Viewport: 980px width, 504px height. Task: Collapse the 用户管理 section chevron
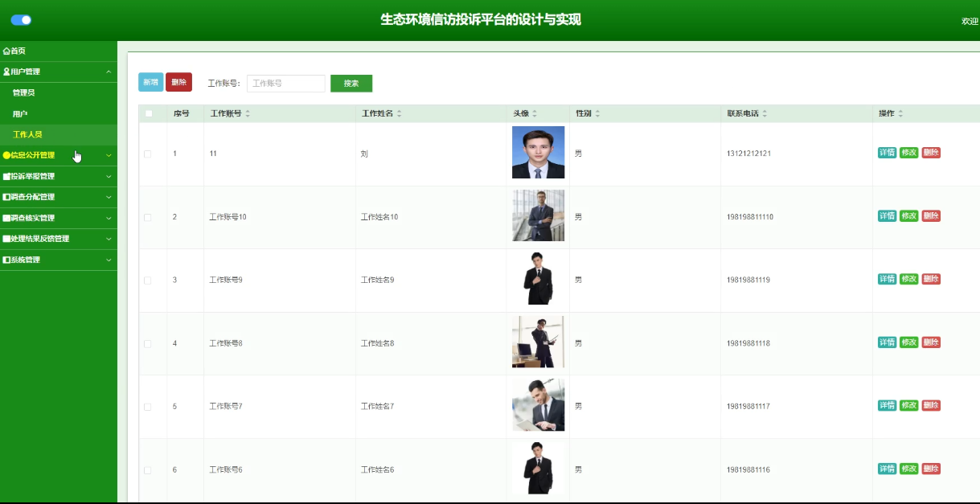(x=109, y=72)
